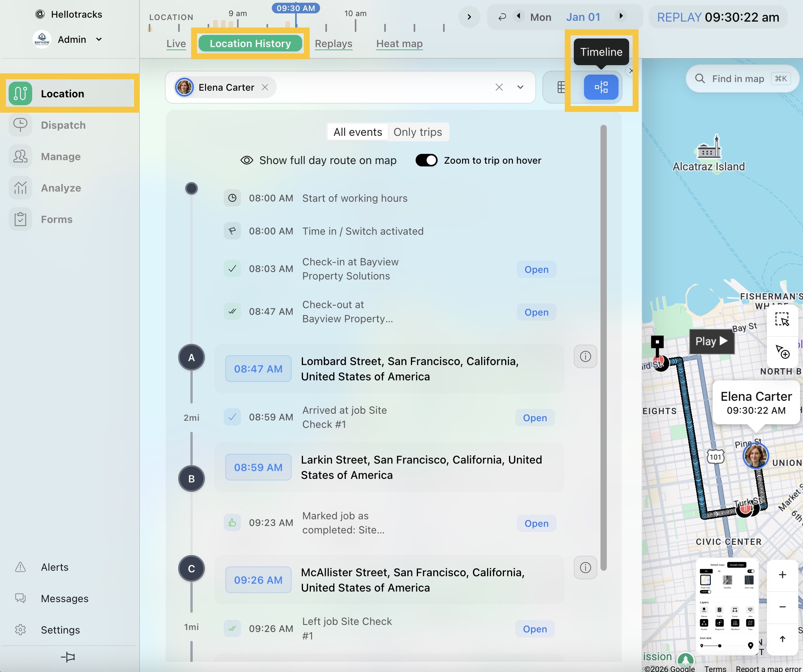Open the 08:03 AM check-in event

[537, 269]
